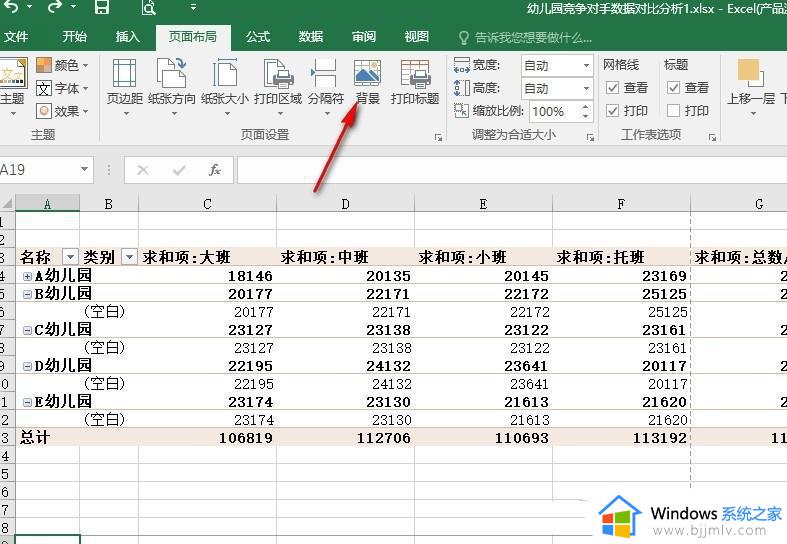Click inside the formula bar
787x544 pixels.
[512, 170]
